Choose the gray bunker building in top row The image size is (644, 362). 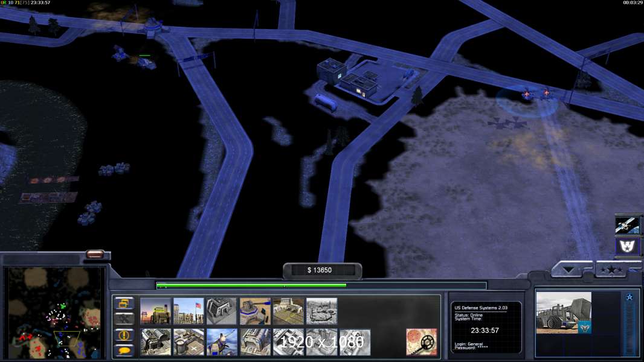click(x=222, y=311)
